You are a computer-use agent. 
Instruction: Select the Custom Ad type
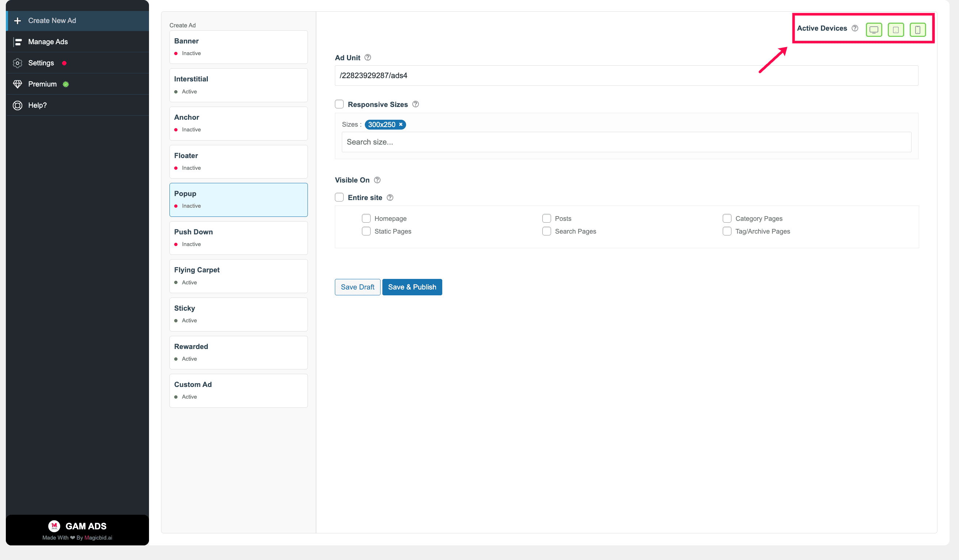tap(238, 391)
